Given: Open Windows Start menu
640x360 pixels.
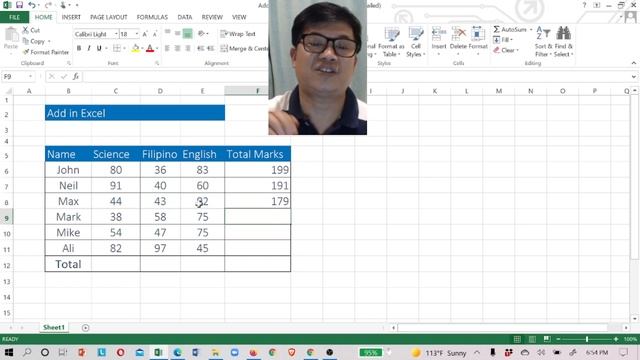Looking at the screenshot, I should click(8, 352).
